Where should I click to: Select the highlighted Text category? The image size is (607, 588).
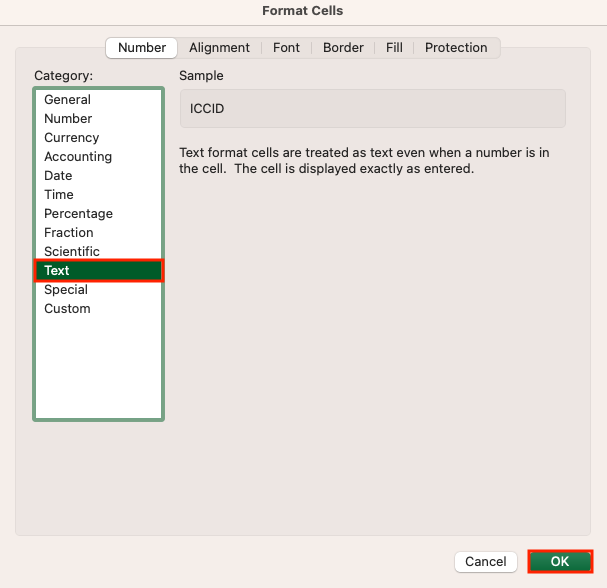[98, 270]
